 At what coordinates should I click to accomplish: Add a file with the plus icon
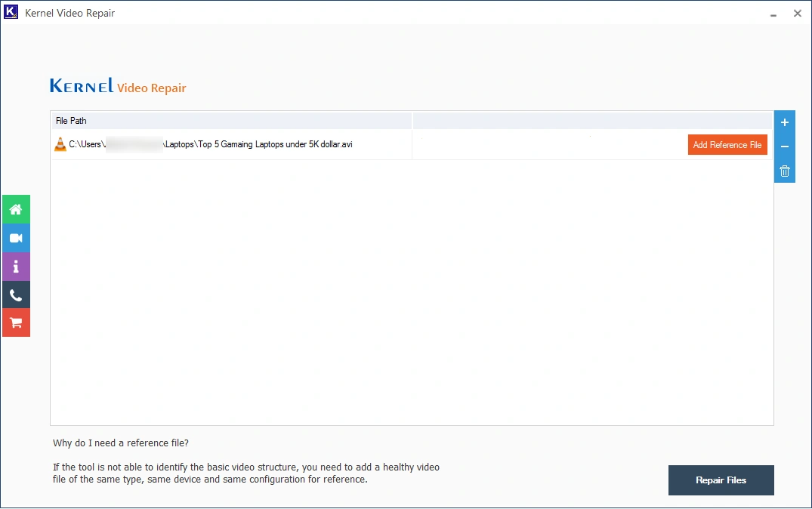tap(785, 123)
